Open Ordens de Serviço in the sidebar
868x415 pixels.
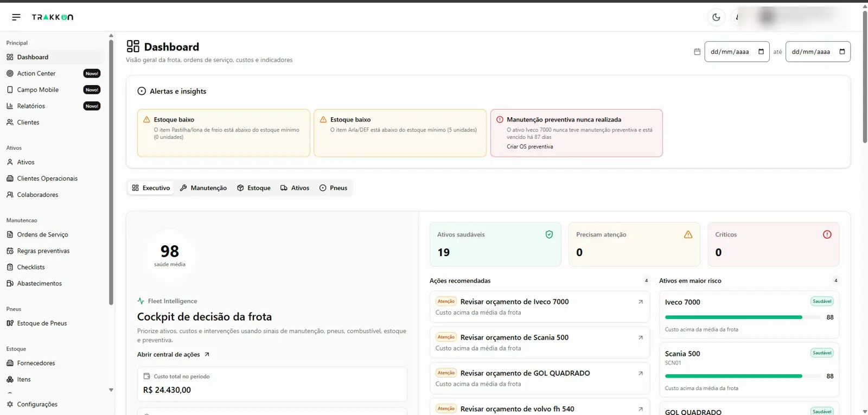(x=53, y=234)
